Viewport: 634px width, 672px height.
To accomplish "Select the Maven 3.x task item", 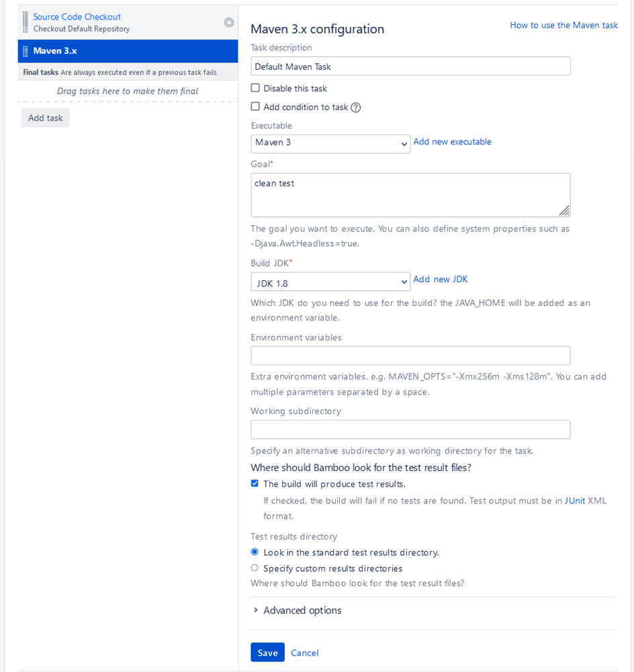I will pyautogui.click(x=55, y=51).
